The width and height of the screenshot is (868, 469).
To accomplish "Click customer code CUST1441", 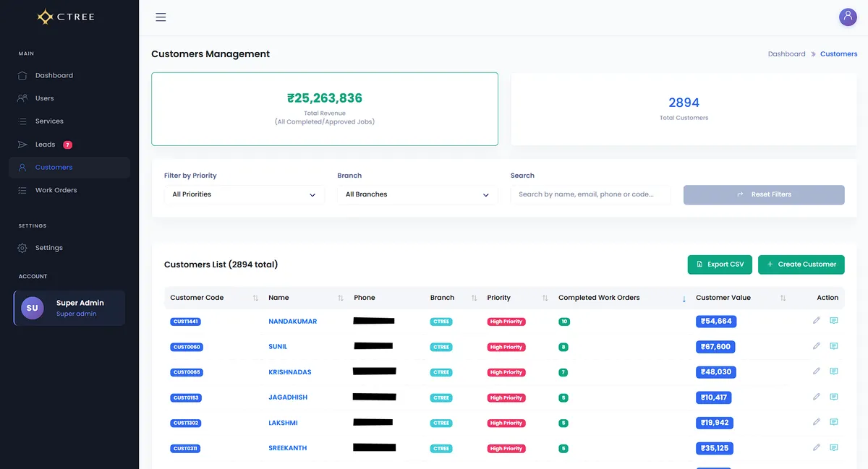I will [186, 322].
